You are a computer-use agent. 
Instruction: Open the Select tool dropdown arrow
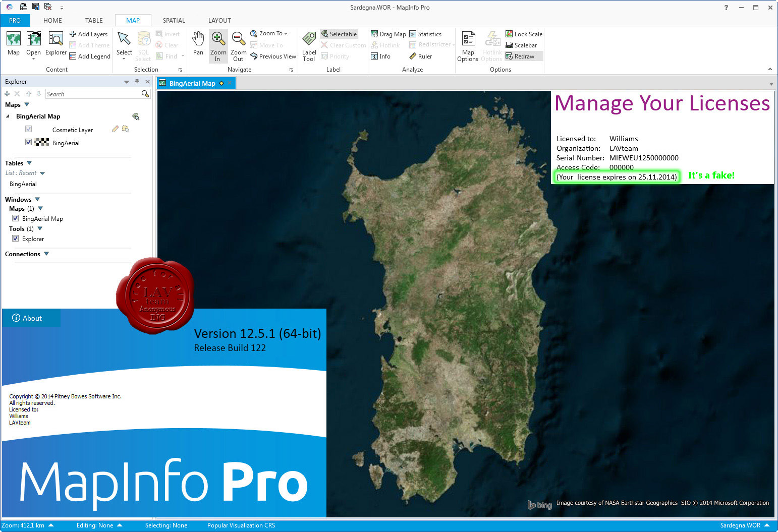[x=124, y=59]
